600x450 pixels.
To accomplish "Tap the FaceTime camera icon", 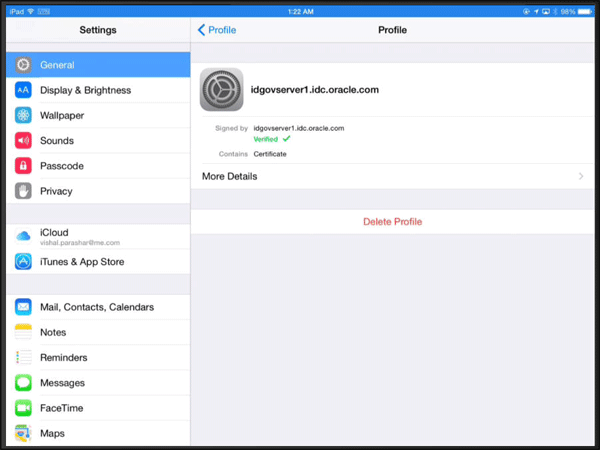I will click(x=23, y=408).
